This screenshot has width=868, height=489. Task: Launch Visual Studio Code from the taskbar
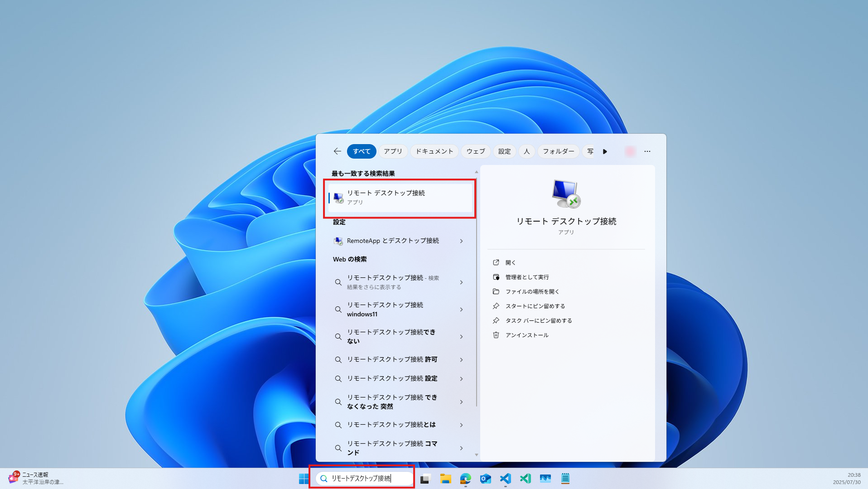pyautogui.click(x=505, y=478)
